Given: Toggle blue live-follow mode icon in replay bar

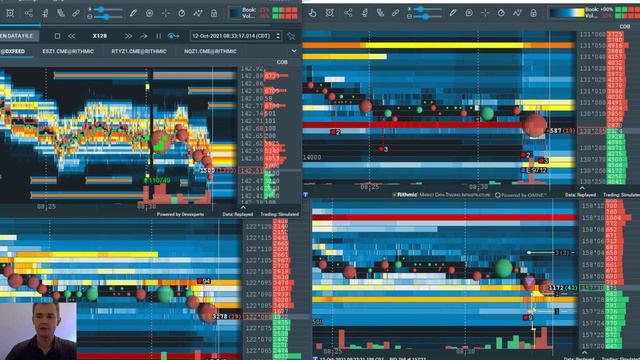Looking at the screenshot, I should pos(173,36).
